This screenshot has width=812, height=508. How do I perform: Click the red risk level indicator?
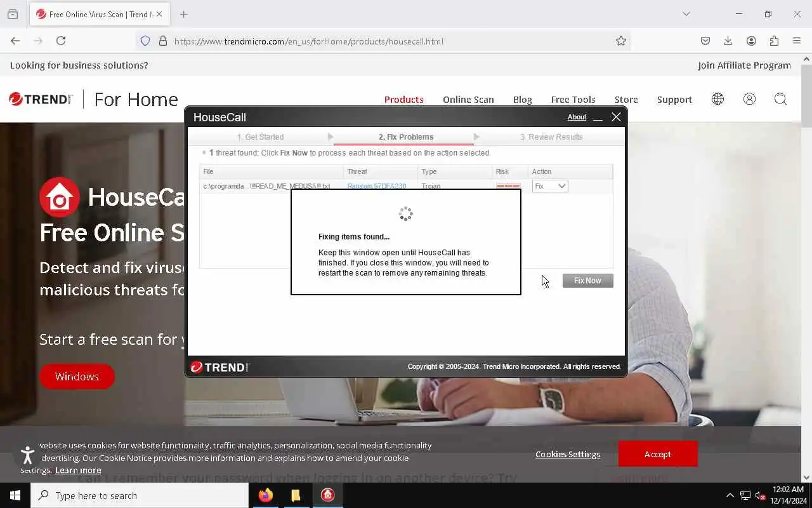tap(508, 186)
